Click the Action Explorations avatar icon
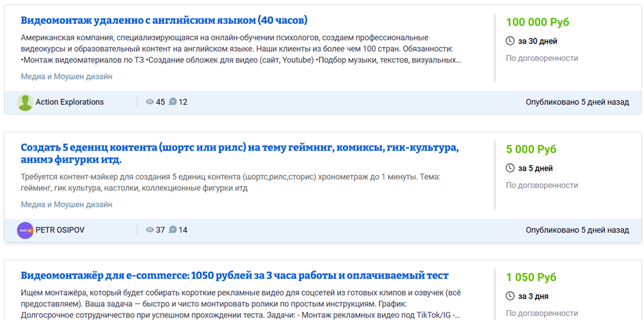The width and height of the screenshot is (644, 320). point(25,102)
